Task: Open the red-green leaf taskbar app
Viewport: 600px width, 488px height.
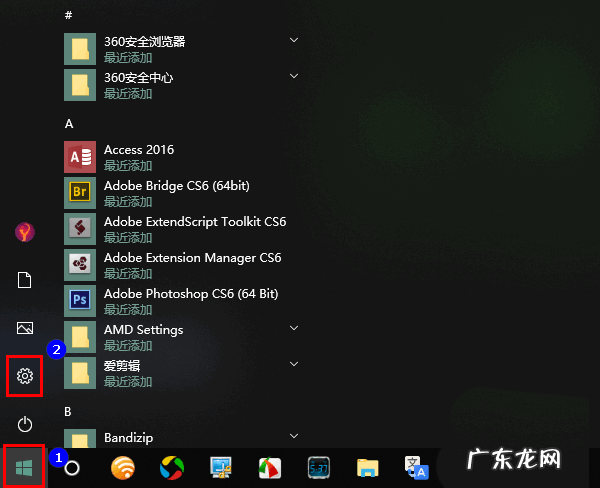Action: click(270, 468)
